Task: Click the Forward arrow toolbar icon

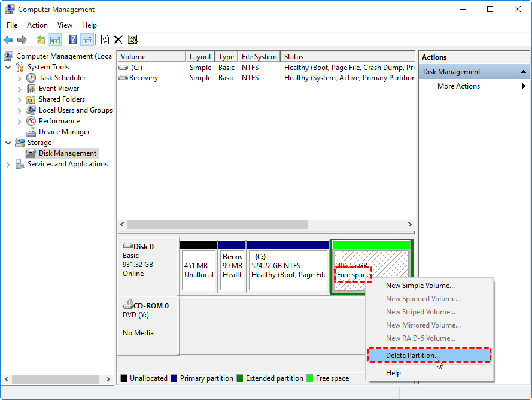Action: [x=22, y=40]
